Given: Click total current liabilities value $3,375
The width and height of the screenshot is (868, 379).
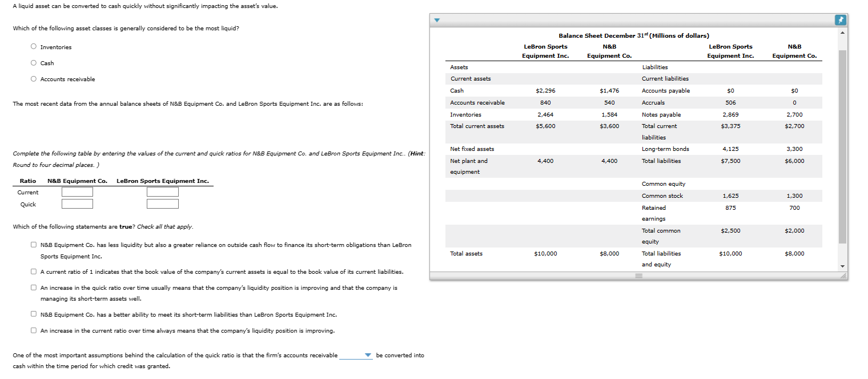Looking at the screenshot, I should [x=730, y=126].
